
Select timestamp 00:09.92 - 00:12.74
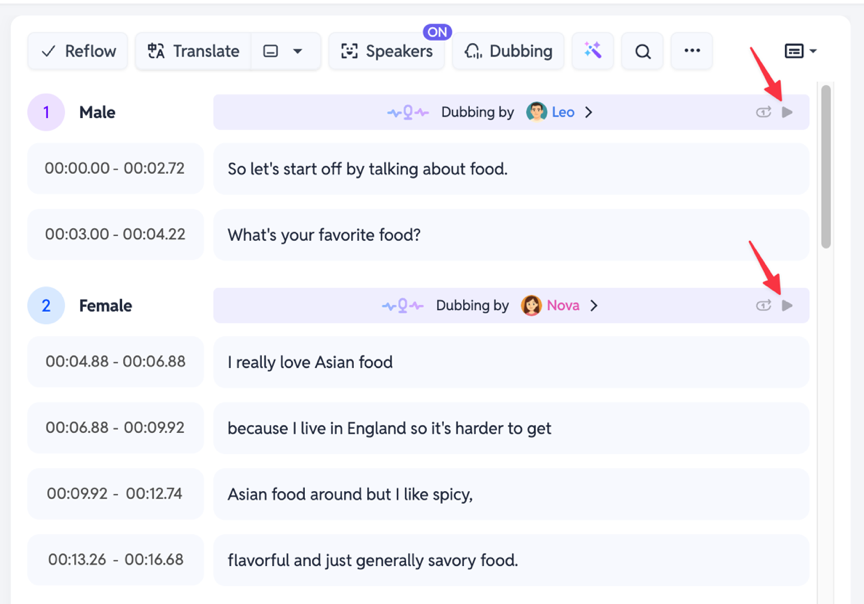[x=115, y=493]
